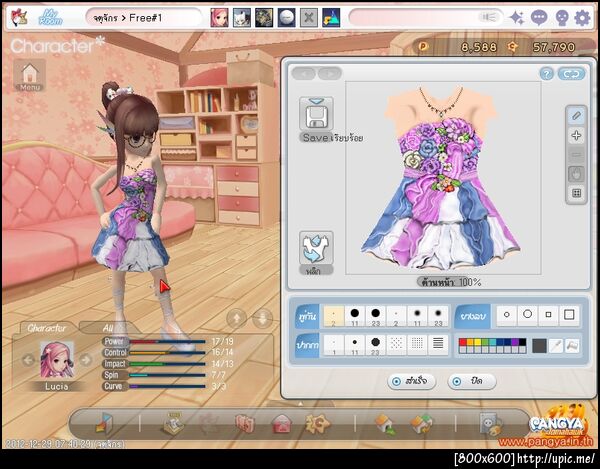Select the size 23 octagon pen tip

click(x=375, y=345)
